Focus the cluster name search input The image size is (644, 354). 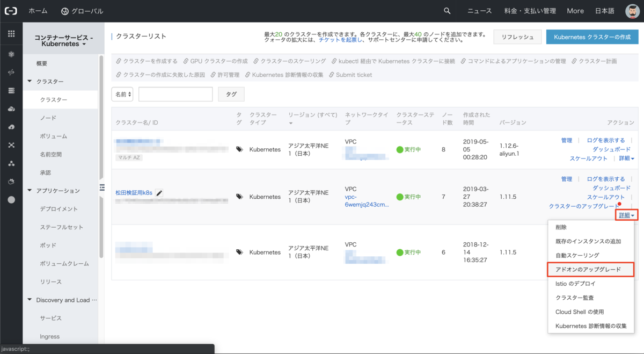[175, 94]
